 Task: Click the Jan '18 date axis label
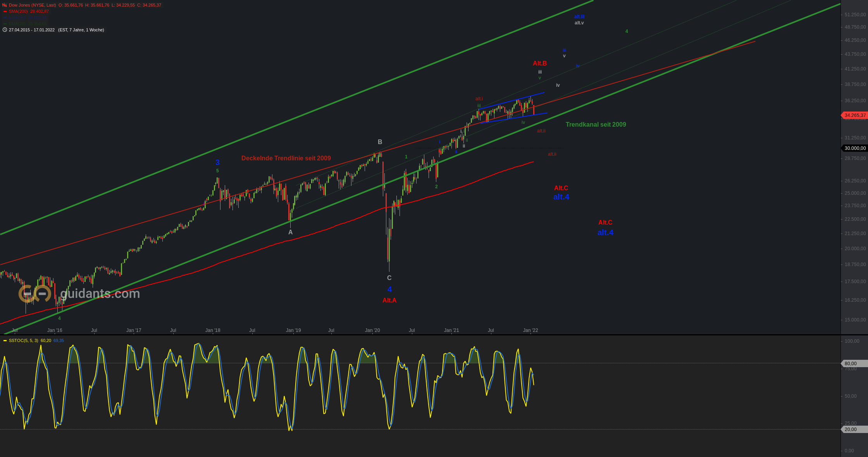tap(213, 330)
